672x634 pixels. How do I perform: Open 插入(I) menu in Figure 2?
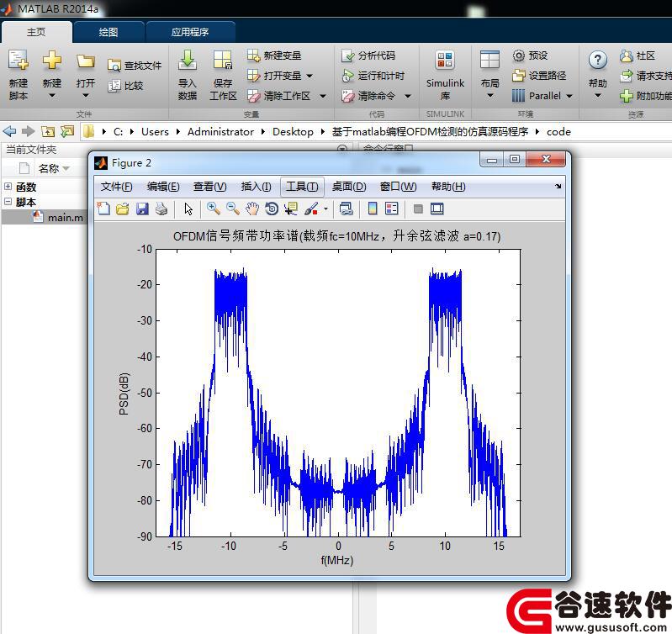tap(256, 187)
